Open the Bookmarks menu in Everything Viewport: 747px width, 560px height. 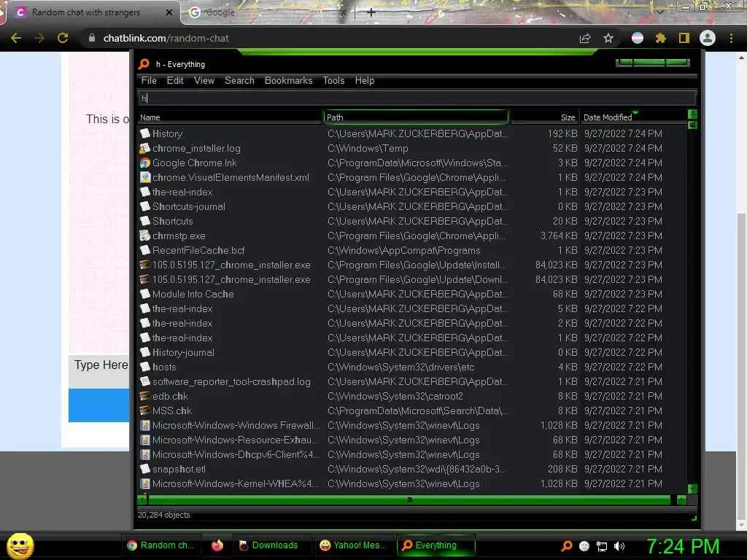(x=288, y=80)
